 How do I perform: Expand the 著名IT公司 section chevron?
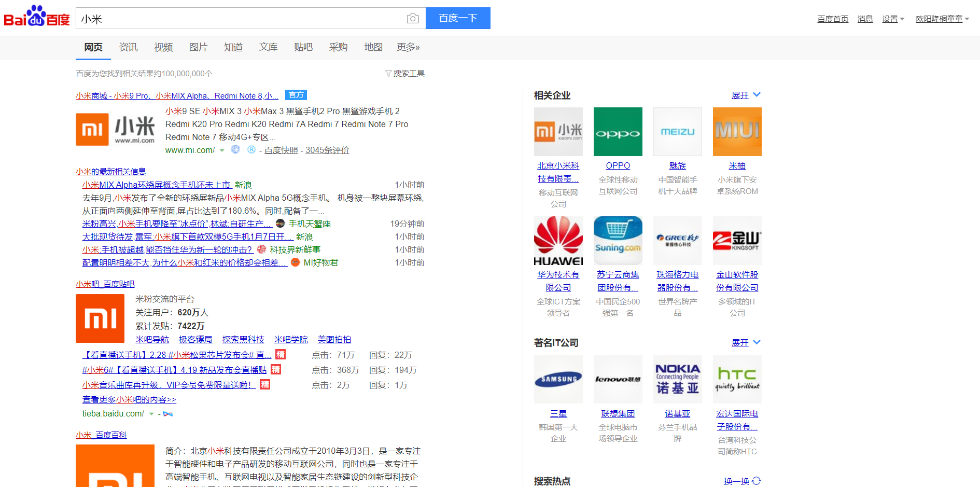click(757, 342)
